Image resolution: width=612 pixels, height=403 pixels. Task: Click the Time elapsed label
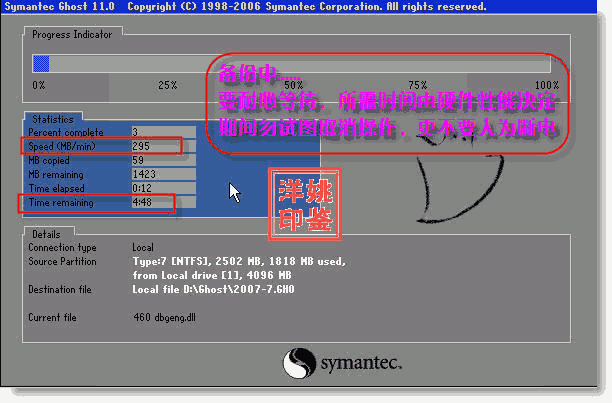(56, 188)
